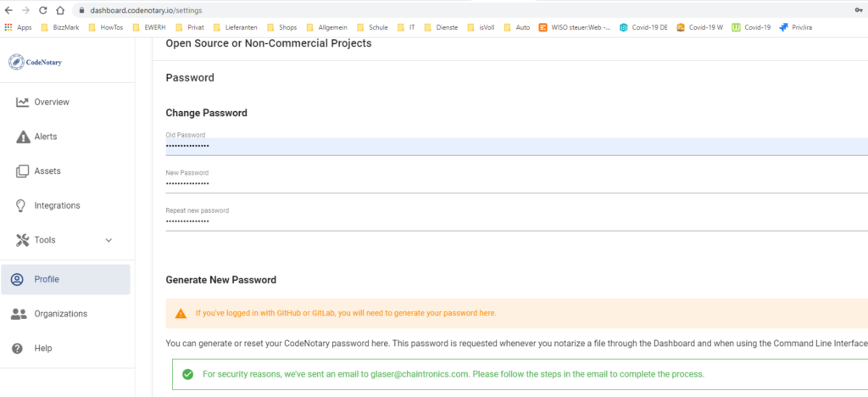Open the Chrome Apps shortcut
868x397 pixels.
(x=18, y=27)
